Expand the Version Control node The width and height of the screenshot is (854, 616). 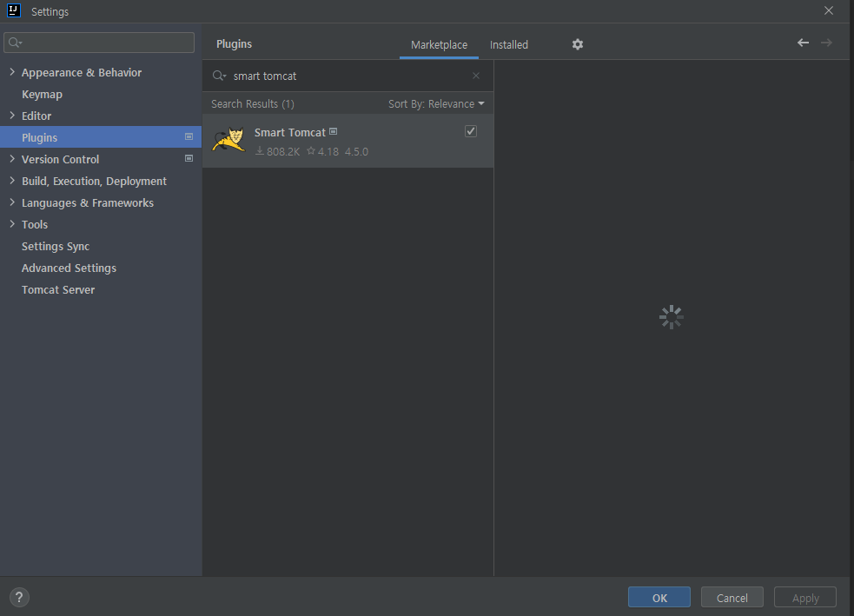pos(12,159)
